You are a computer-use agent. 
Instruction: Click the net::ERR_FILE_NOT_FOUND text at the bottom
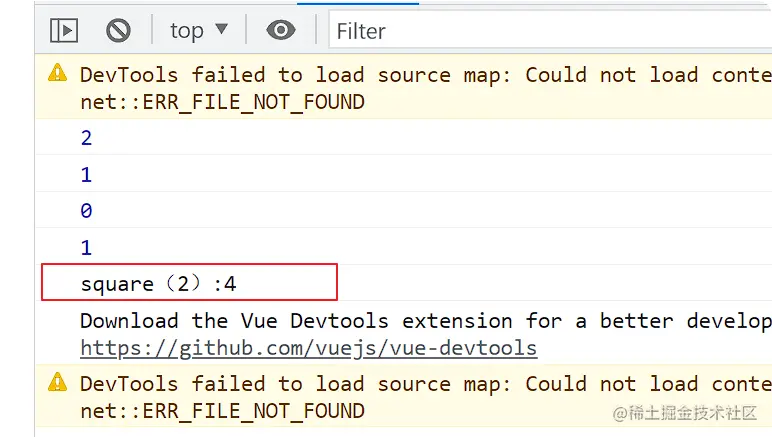223,411
